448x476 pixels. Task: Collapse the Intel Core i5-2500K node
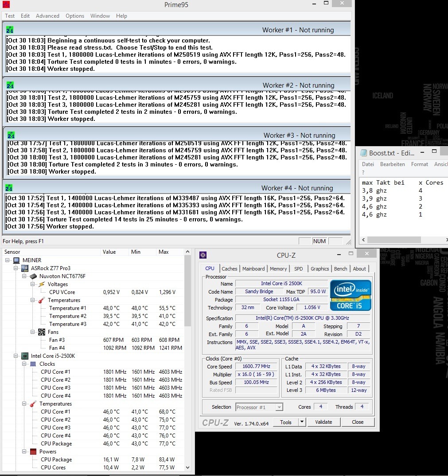[16, 356]
